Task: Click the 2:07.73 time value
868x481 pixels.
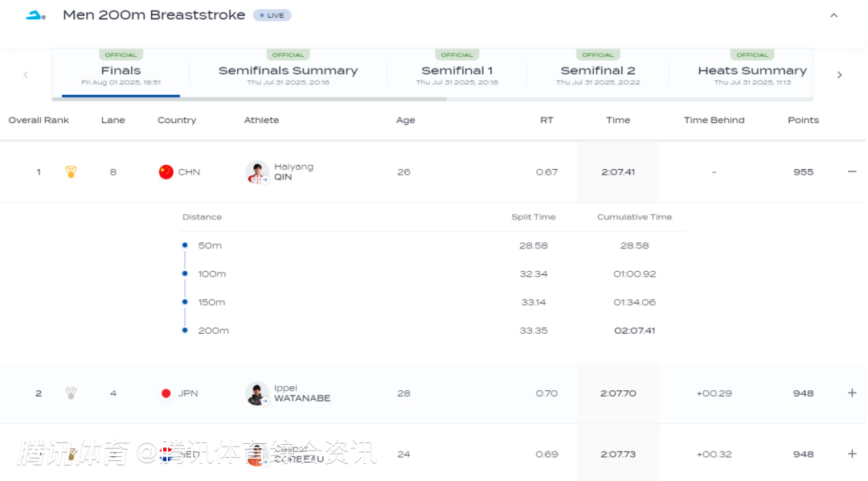Action: [618, 454]
